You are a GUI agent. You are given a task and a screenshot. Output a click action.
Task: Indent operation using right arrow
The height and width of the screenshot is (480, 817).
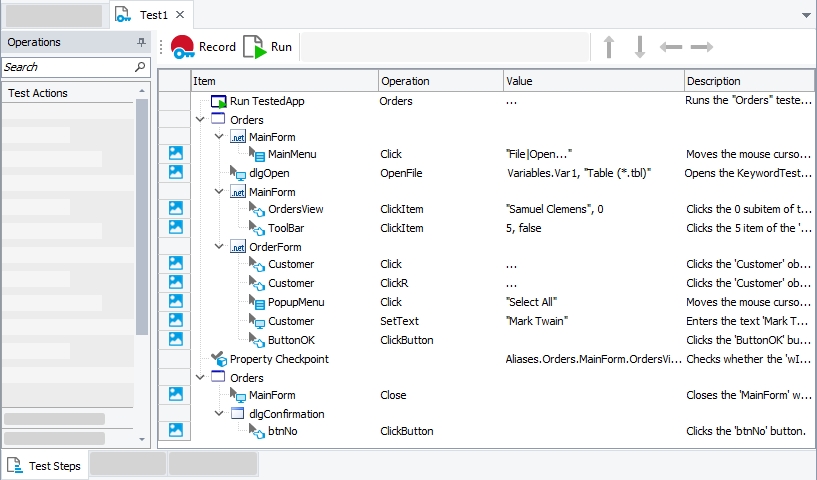[702, 47]
